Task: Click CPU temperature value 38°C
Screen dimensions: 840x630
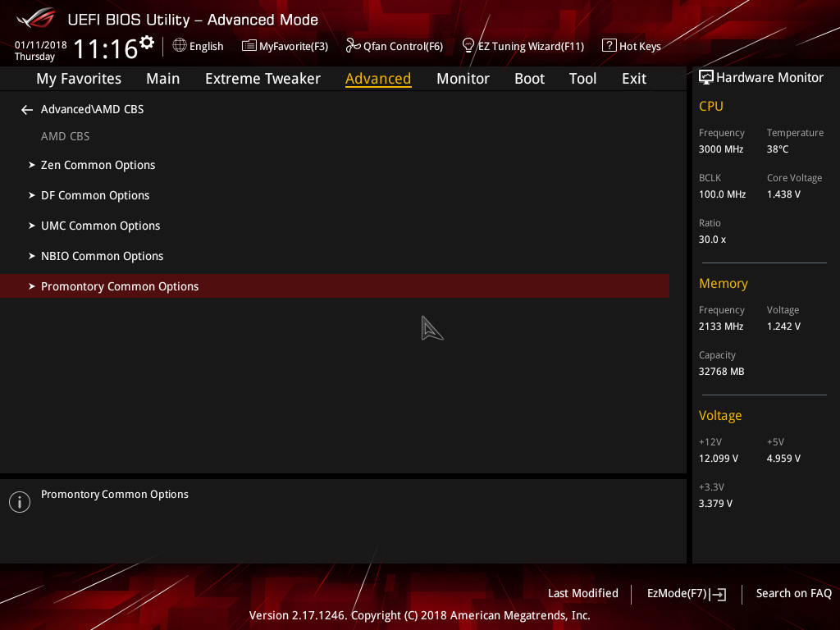Action: tap(778, 149)
